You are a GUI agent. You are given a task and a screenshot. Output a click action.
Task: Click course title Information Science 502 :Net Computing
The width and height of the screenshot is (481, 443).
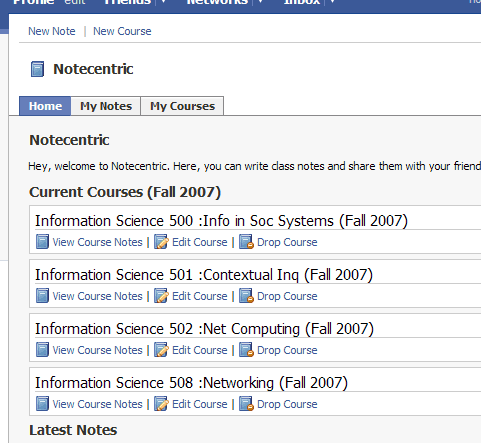(x=204, y=329)
